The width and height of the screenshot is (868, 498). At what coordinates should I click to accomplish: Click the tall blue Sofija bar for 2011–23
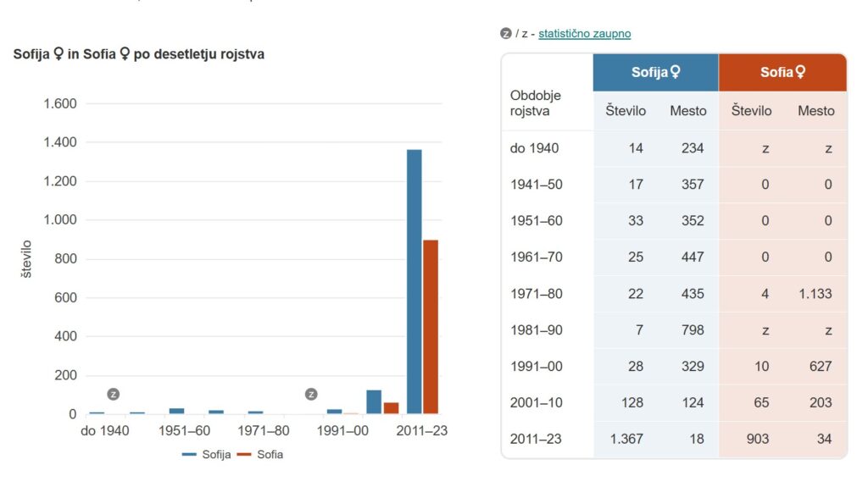coord(414,281)
